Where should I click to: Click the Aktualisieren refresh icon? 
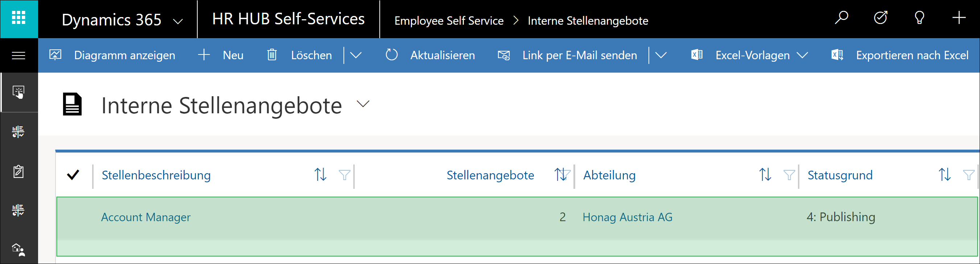(391, 55)
